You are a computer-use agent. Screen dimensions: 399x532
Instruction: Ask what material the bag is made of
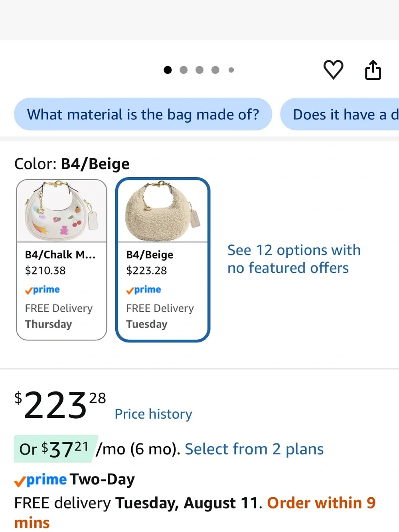[143, 114]
